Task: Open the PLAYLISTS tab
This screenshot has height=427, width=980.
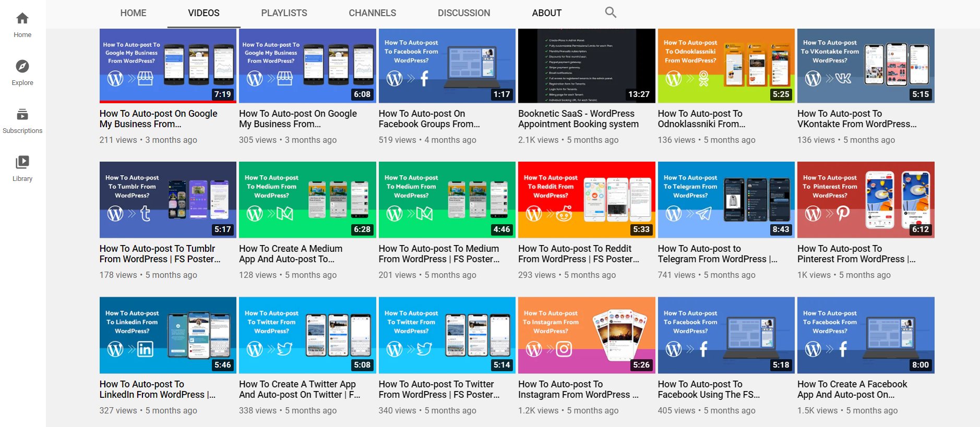Action: (284, 13)
